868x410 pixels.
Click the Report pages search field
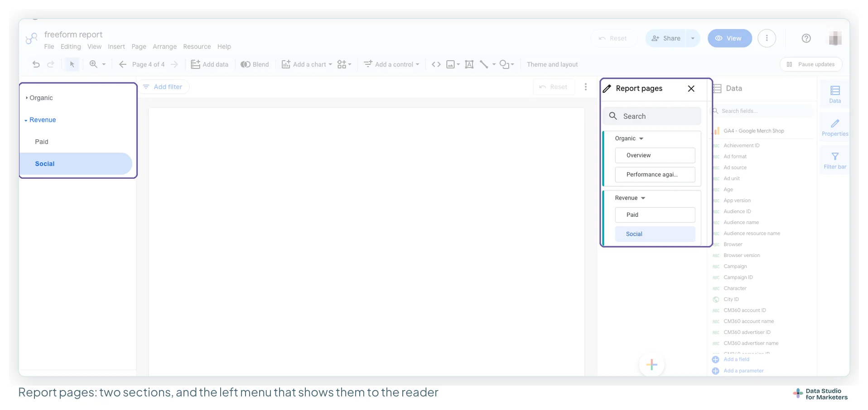pyautogui.click(x=652, y=116)
